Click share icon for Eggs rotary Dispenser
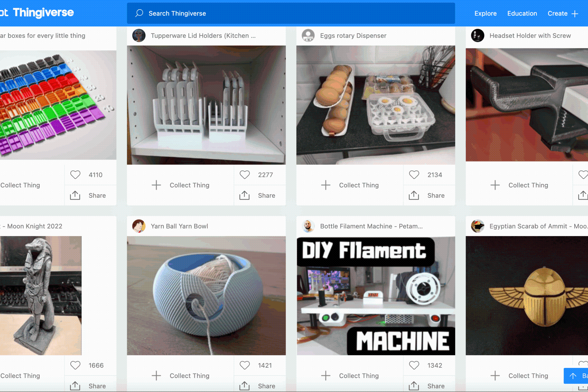The image size is (588, 392). [414, 195]
